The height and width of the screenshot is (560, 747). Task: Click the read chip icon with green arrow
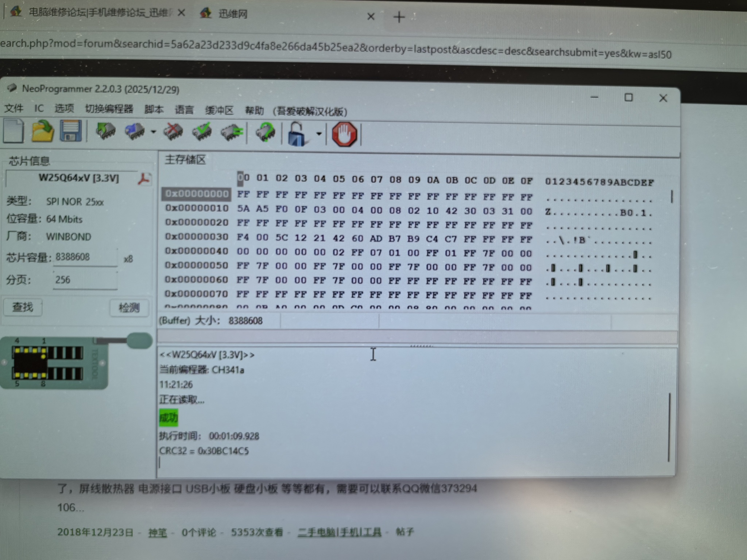(105, 131)
